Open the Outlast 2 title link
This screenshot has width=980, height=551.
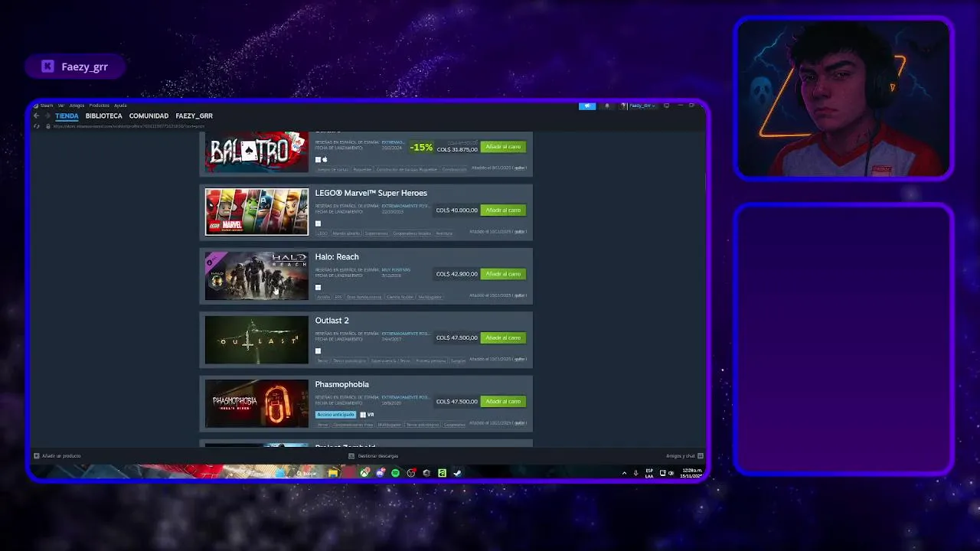[x=332, y=321]
